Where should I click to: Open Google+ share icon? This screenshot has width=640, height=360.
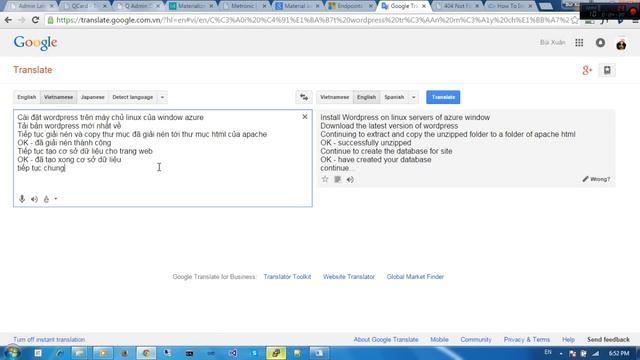pyautogui.click(x=587, y=70)
